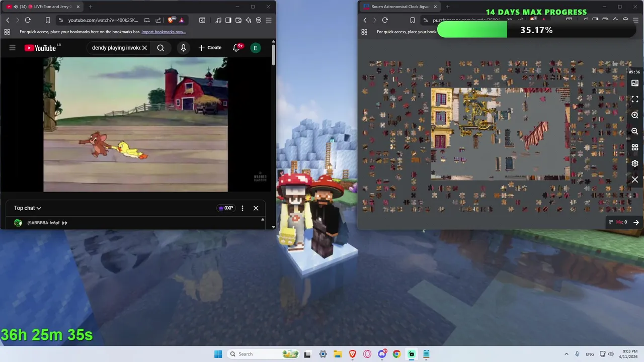Screen dimensions: 644x362
Task: Close the live chat panel
Action: [256, 208]
